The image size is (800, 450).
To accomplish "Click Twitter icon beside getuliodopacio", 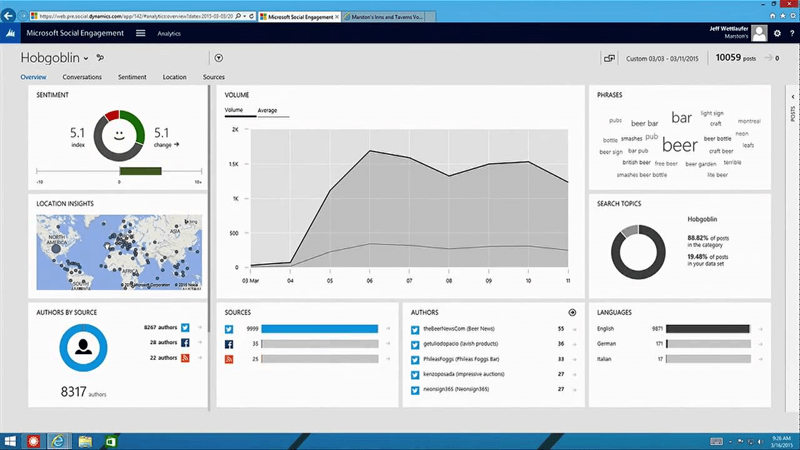I will 415,344.
